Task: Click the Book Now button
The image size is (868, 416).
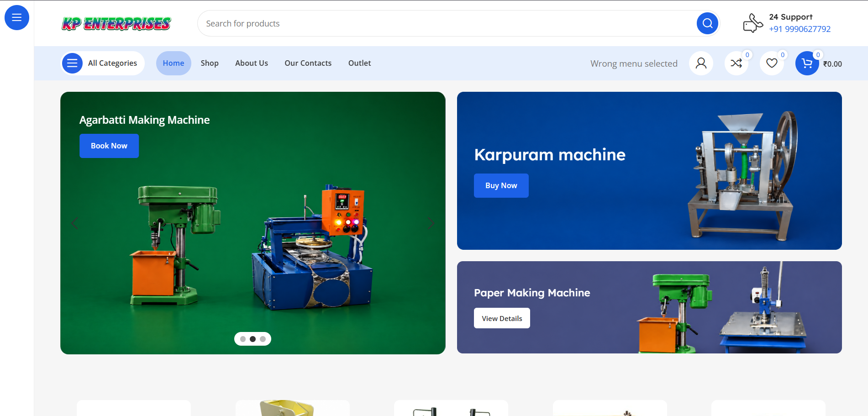Action: [109, 146]
